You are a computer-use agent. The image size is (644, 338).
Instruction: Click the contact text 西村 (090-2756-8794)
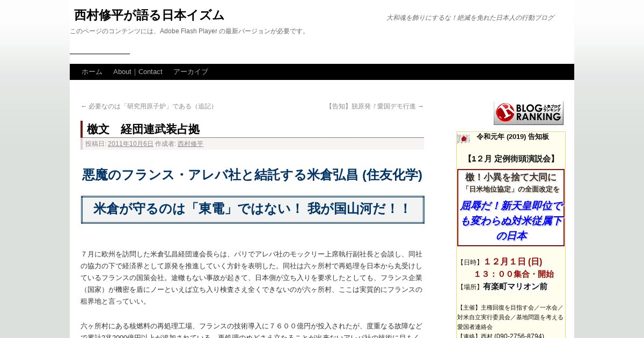[x=501, y=336]
